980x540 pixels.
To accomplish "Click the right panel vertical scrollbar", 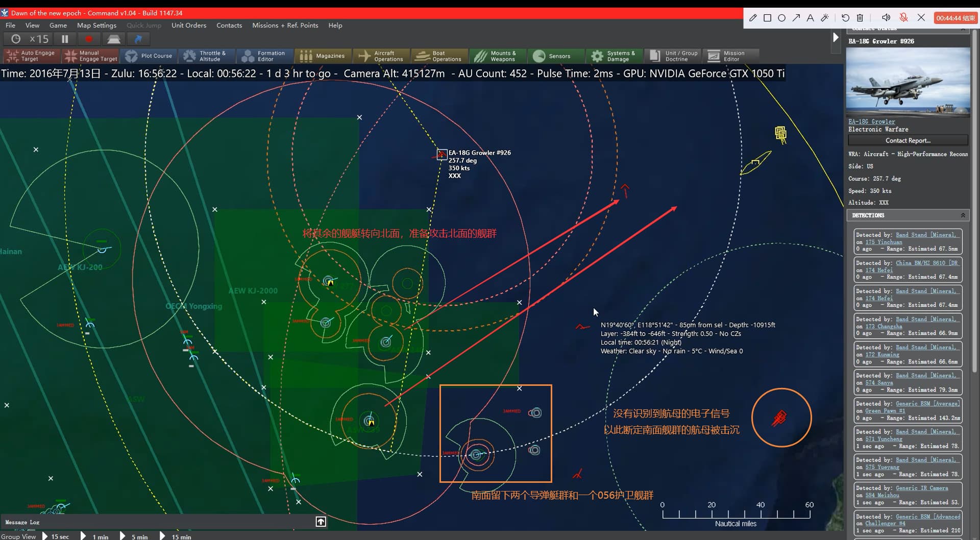I will click(975, 202).
